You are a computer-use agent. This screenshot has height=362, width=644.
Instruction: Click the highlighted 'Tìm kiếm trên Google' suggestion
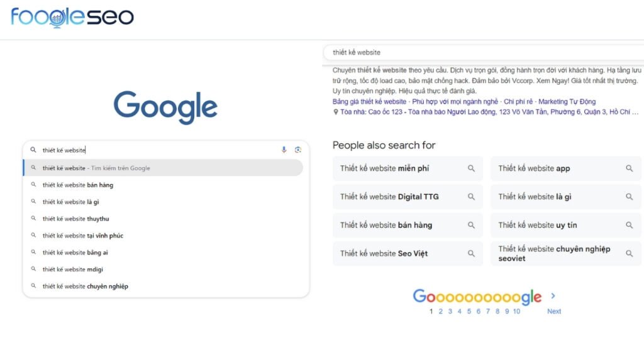click(94, 168)
